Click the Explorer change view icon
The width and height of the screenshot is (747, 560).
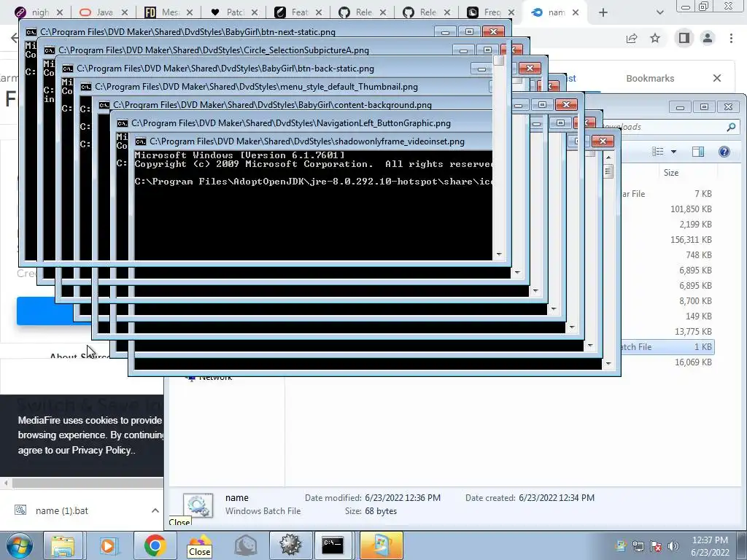tap(658, 152)
